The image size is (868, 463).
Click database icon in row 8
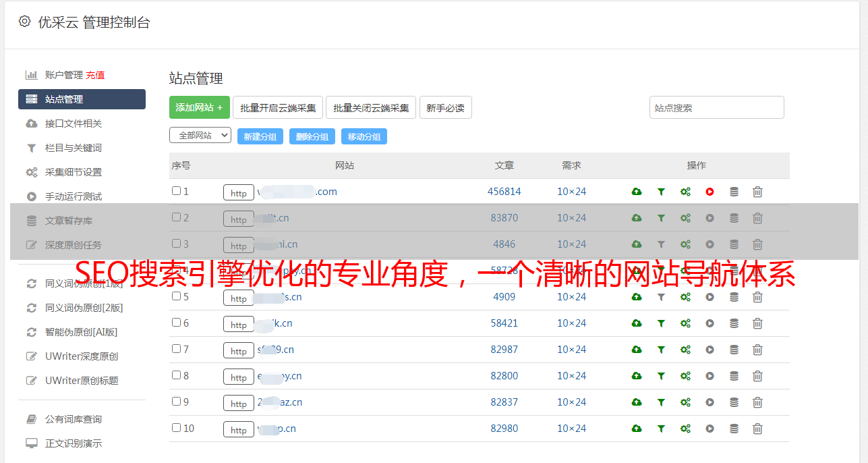click(734, 376)
